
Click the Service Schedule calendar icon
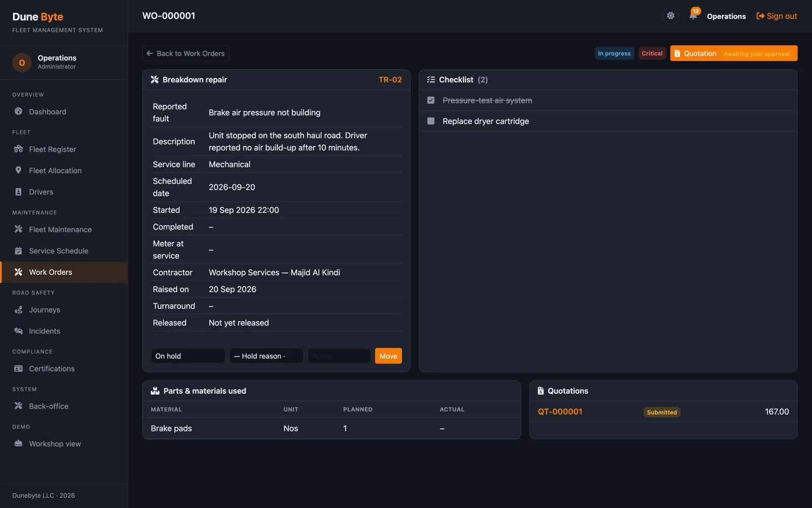pos(18,250)
